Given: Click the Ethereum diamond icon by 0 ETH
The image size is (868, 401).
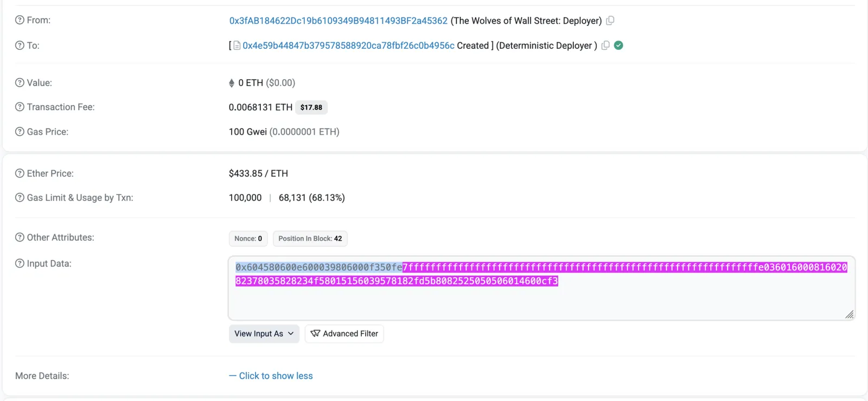Looking at the screenshot, I should tap(232, 83).
